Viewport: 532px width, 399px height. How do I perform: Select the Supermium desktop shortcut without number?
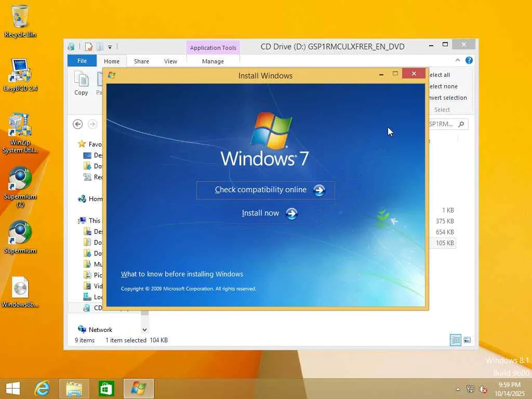pyautogui.click(x=20, y=237)
